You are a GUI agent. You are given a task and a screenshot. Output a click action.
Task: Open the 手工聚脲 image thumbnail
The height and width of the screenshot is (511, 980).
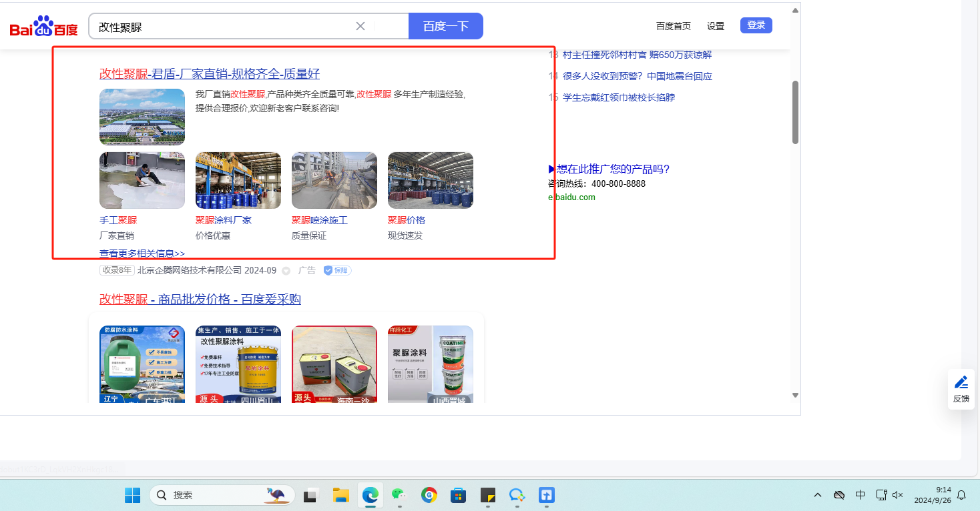click(x=142, y=180)
